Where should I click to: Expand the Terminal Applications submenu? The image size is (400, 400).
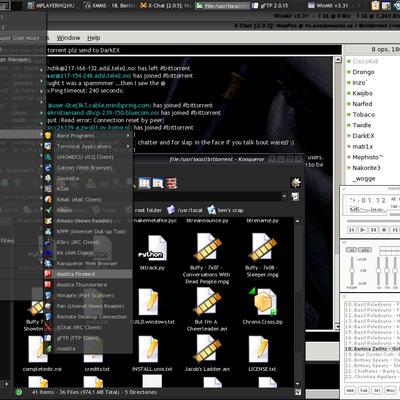tap(88, 146)
